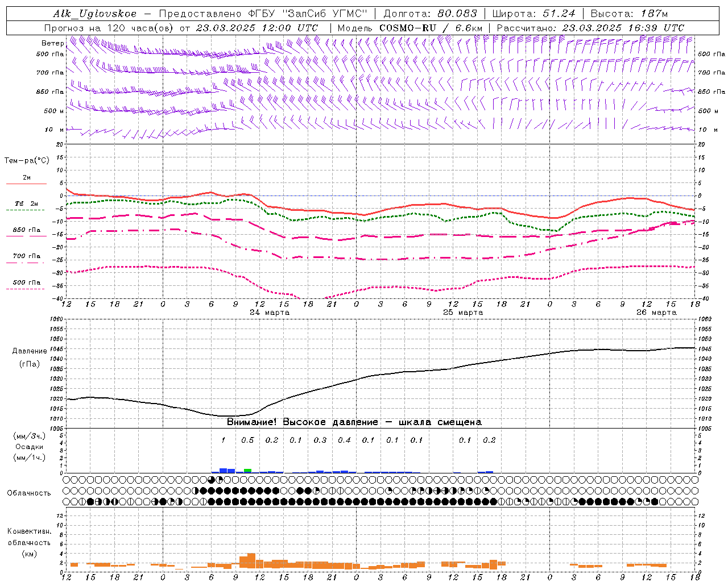Click the Высота: 187м value
Screen dimensions: 728x582
pyautogui.click(x=629, y=14)
